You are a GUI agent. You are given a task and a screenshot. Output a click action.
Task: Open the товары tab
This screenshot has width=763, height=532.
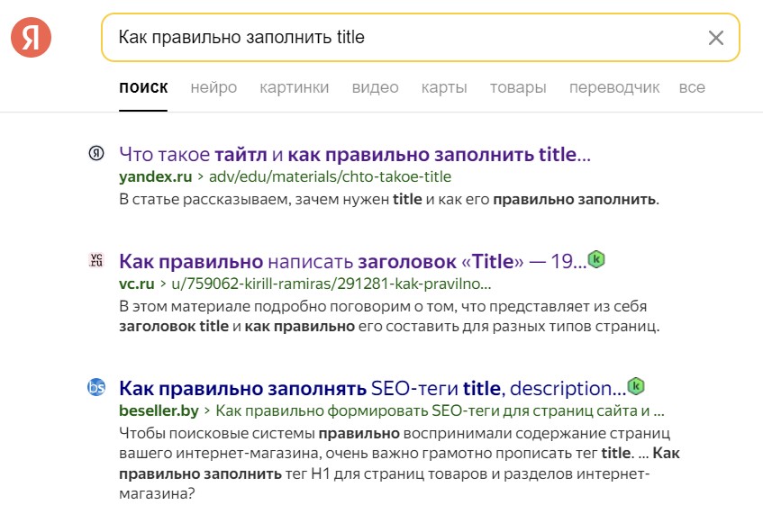(x=517, y=87)
